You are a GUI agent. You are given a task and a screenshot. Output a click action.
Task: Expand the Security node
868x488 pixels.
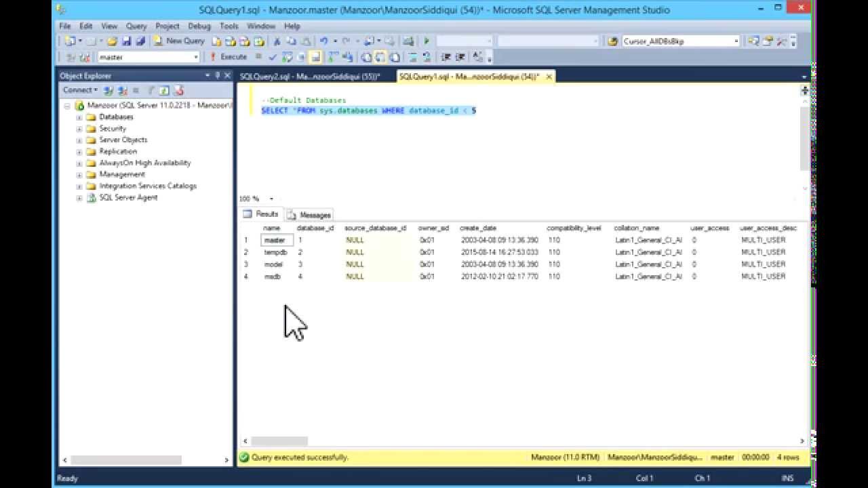click(x=79, y=129)
